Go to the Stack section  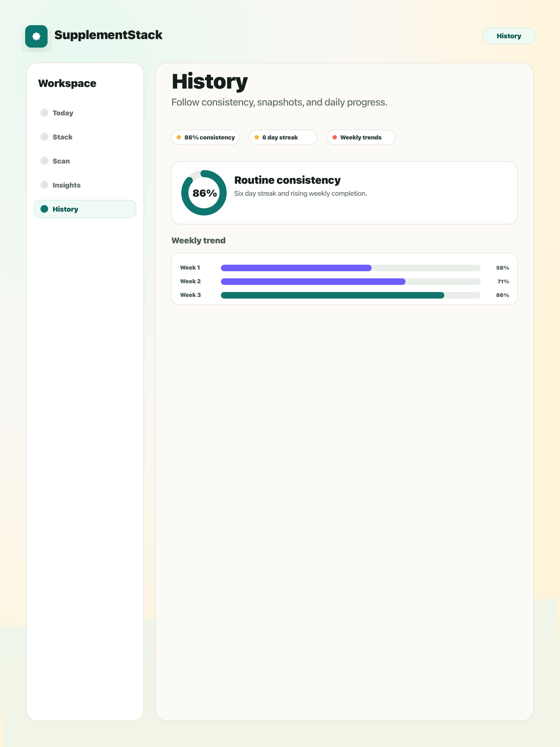pyautogui.click(x=85, y=137)
